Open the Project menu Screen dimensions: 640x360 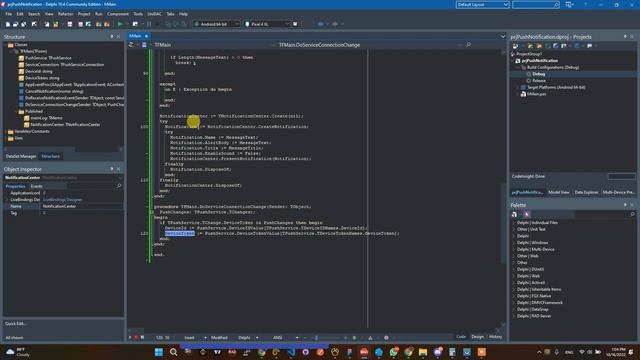click(x=84, y=14)
